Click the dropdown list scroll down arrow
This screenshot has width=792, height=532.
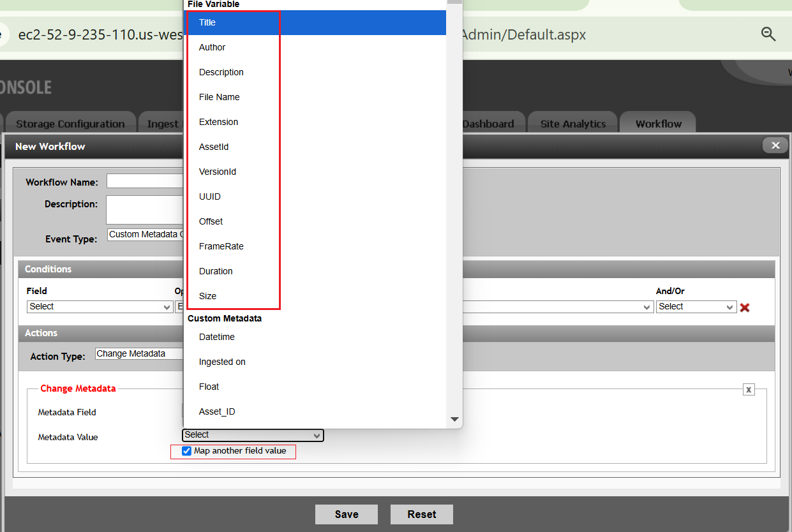[454, 419]
